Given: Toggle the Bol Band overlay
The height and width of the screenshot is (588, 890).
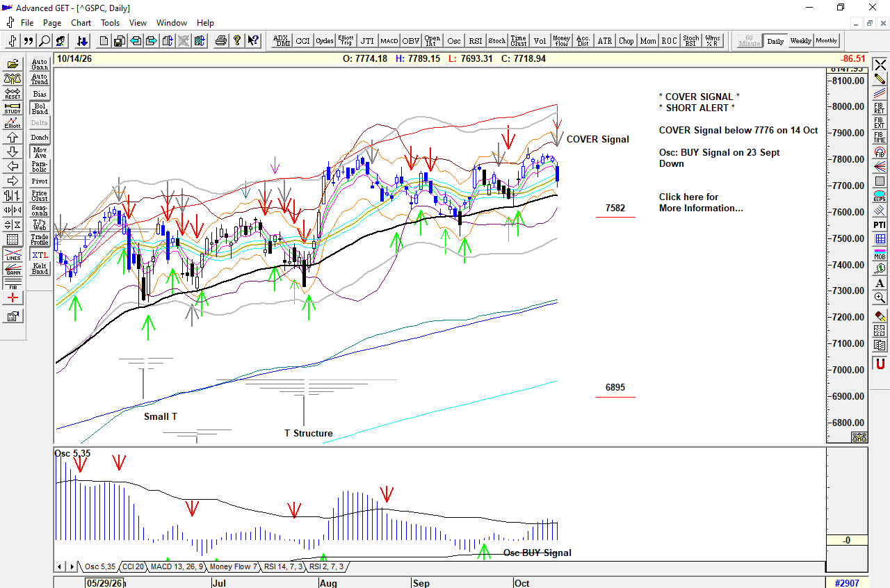Looking at the screenshot, I should 40,108.
